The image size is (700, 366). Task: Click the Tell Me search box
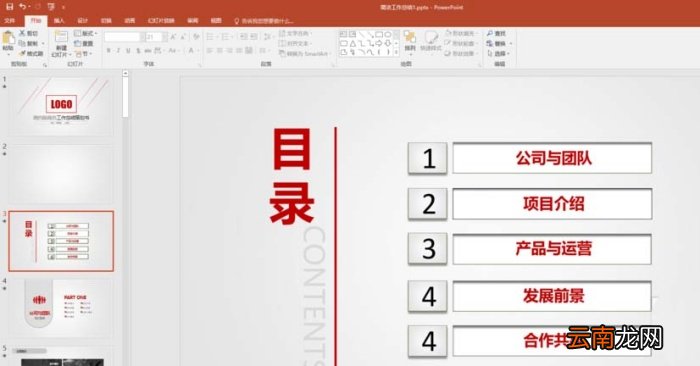264,21
